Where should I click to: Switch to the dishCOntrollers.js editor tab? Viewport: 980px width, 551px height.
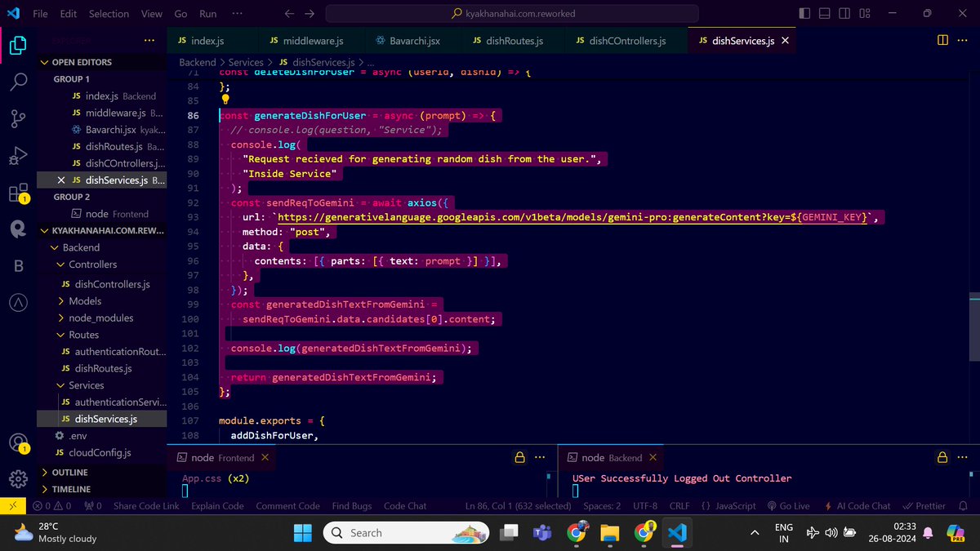(x=628, y=41)
